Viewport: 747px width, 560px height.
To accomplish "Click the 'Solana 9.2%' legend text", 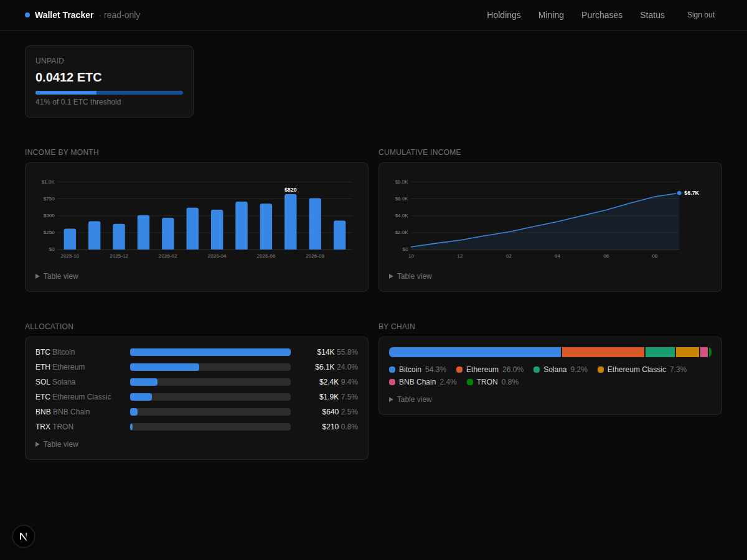I will (565, 370).
